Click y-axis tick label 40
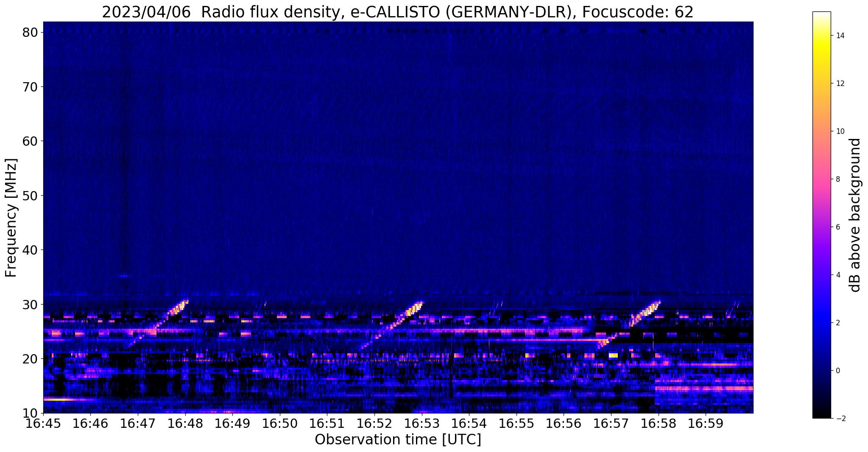Image resolution: width=868 pixels, height=452 pixels. pyautogui.click(x=30, y=250)
